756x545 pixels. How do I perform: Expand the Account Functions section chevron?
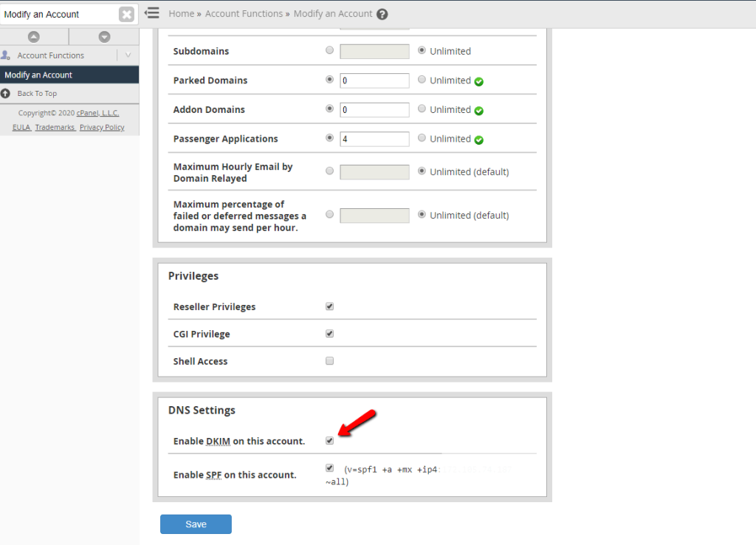pos(128,55)
